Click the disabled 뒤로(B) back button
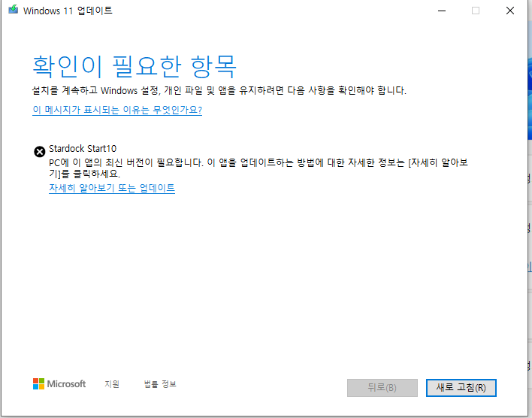 coord(382,387)
